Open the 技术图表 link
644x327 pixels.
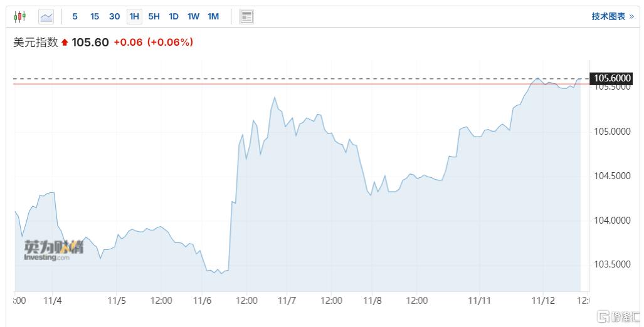click(x=613, y=16)
